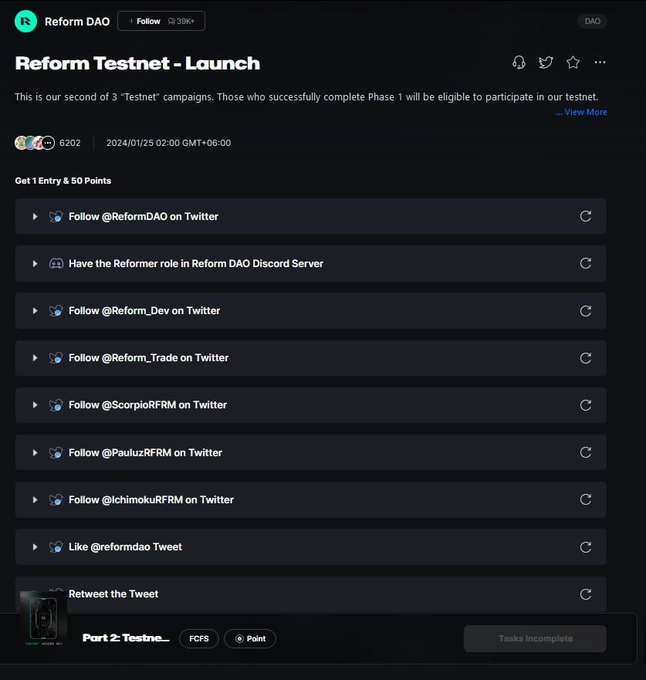
Task: Click Have the Reformer role task label
Action: (196, 264)
